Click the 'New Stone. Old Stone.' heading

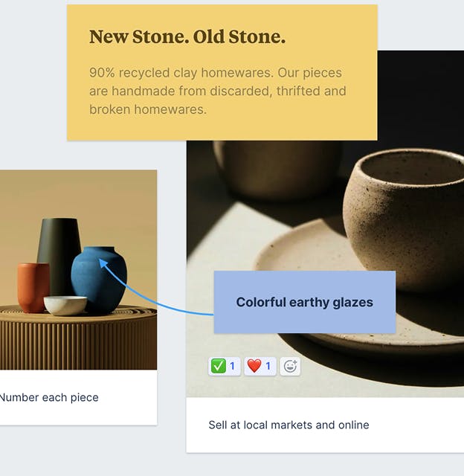point(187,37)
